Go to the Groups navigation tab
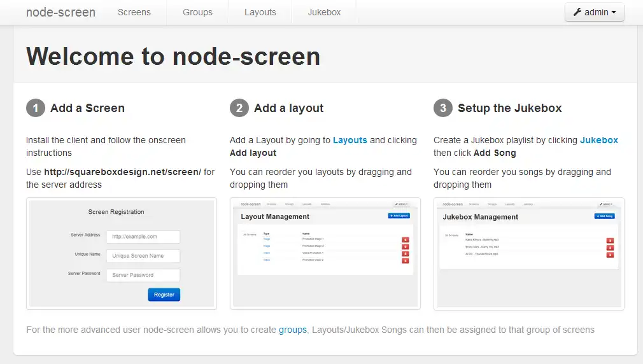643x364 pixels. [197, 12]
